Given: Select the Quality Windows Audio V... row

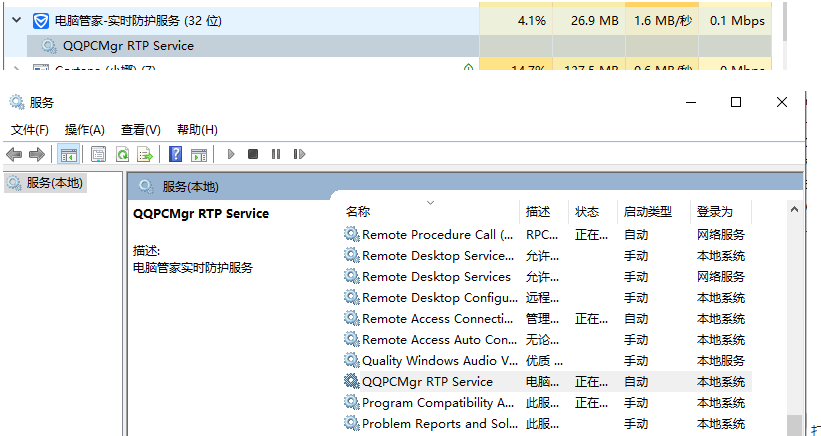Looking at the screenshot, I should click(x=547, y=360).
